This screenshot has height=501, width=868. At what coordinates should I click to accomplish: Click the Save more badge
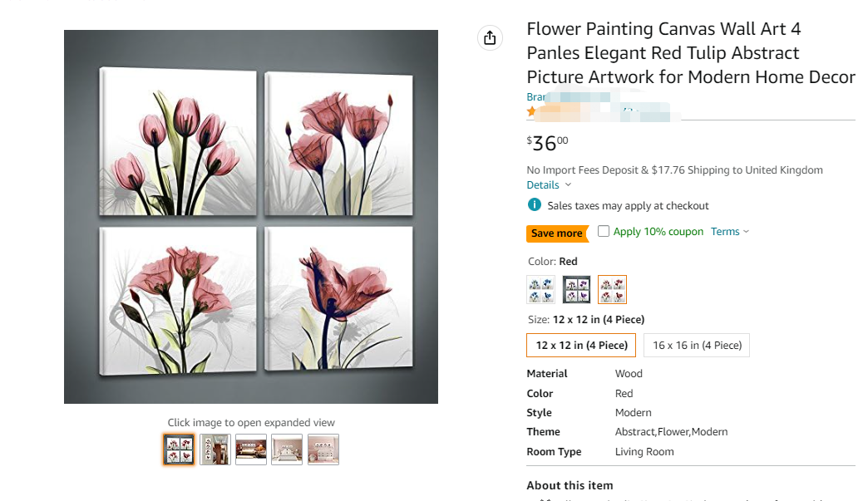(x=557, y=233)
